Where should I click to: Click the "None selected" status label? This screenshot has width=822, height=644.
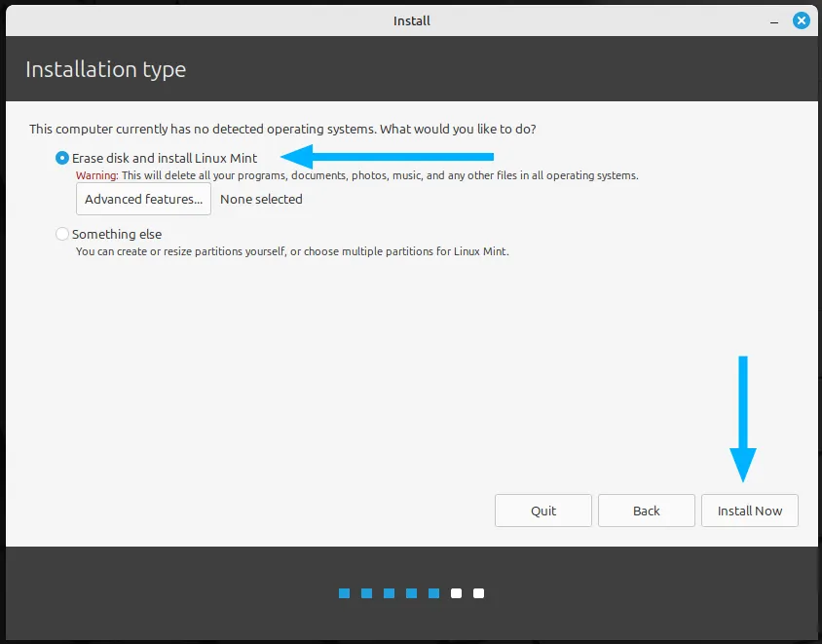pyautogui.click(x=261, y=199)
